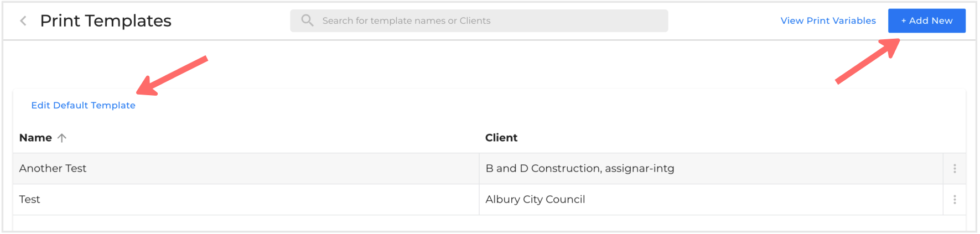
Task: Focus the template names or Clients search field
Action: (x=479, y=20)
